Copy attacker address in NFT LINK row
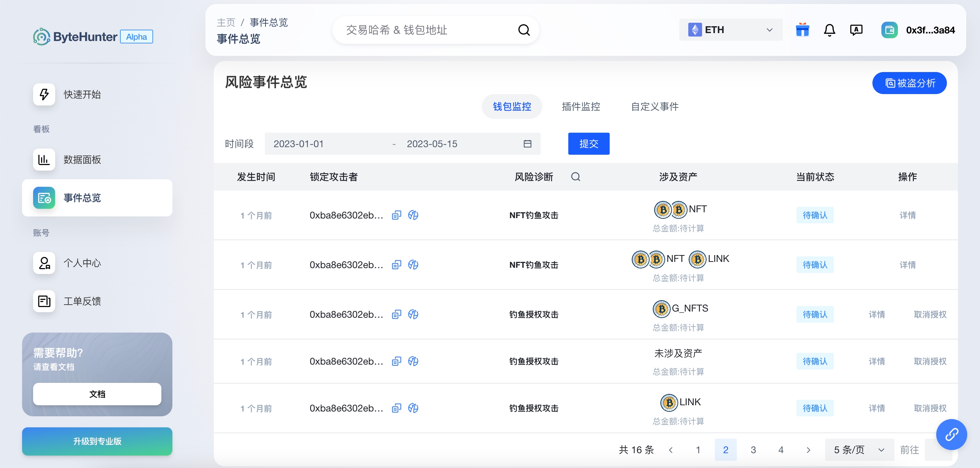Image resolution: width=980 pixels, height=468 pixels. [x=397, y=265]
